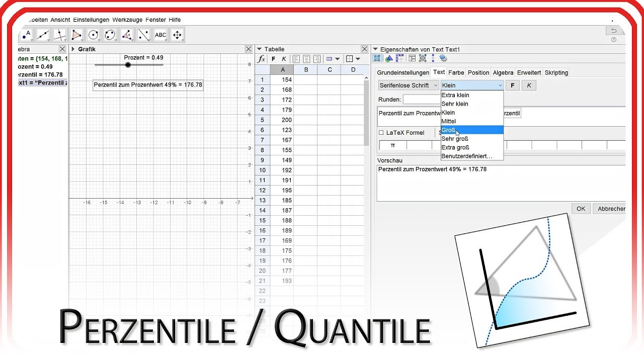Align spreadsheet cells center
644x362 pixels.
[x=306, y=59]
